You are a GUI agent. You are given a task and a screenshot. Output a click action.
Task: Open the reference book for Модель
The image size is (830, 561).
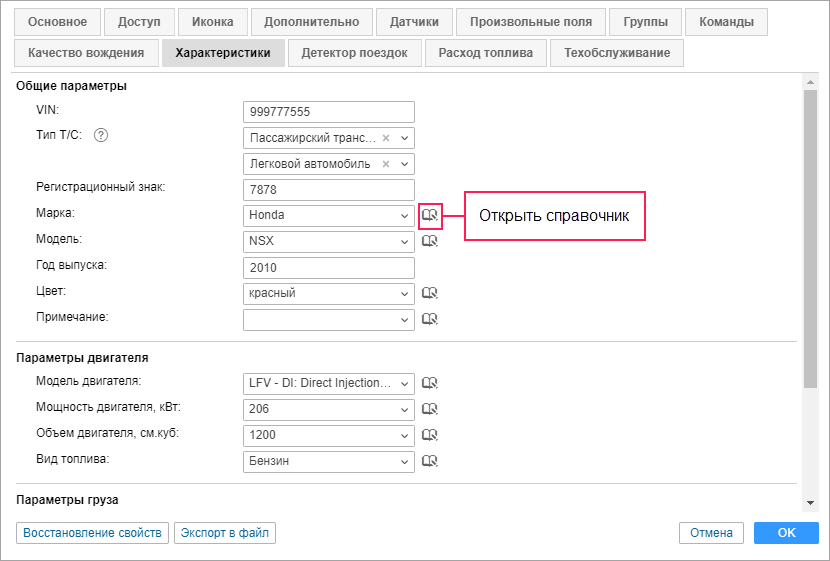pyautogui.click(x=430, y=241)
